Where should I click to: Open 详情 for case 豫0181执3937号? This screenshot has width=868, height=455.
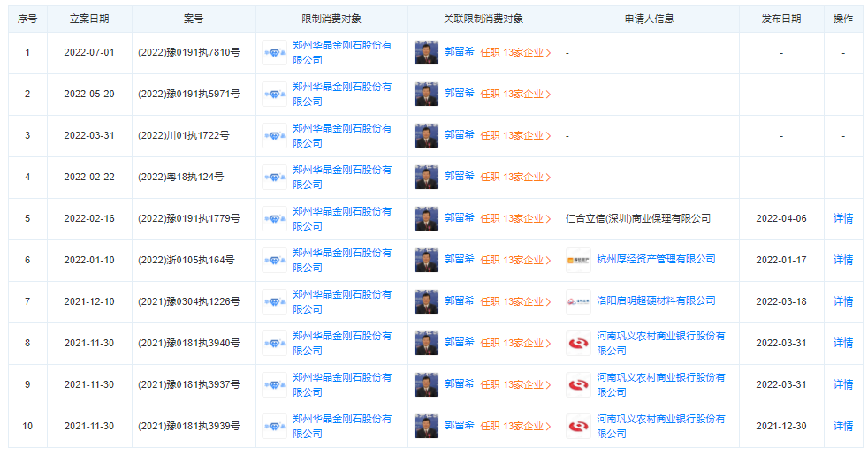click(843, 384)
